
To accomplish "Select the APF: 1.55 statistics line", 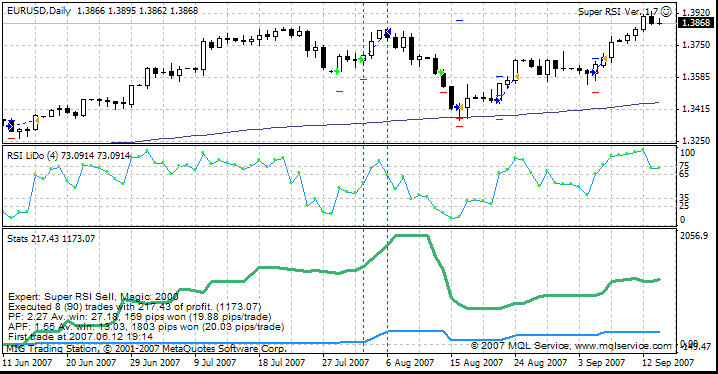I will point(146,327).
